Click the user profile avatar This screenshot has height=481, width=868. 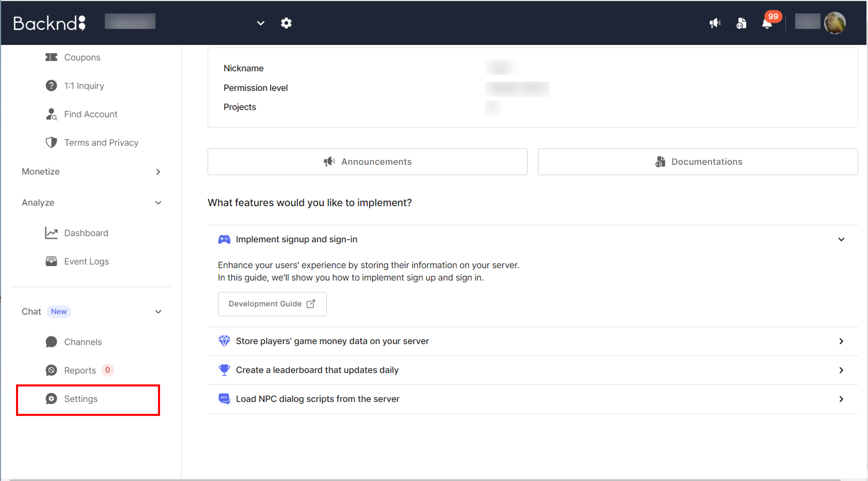pos(835,23)
